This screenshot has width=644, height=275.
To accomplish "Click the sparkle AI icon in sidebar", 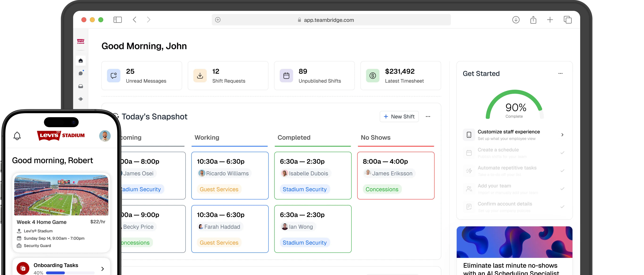I will point(80,99).
